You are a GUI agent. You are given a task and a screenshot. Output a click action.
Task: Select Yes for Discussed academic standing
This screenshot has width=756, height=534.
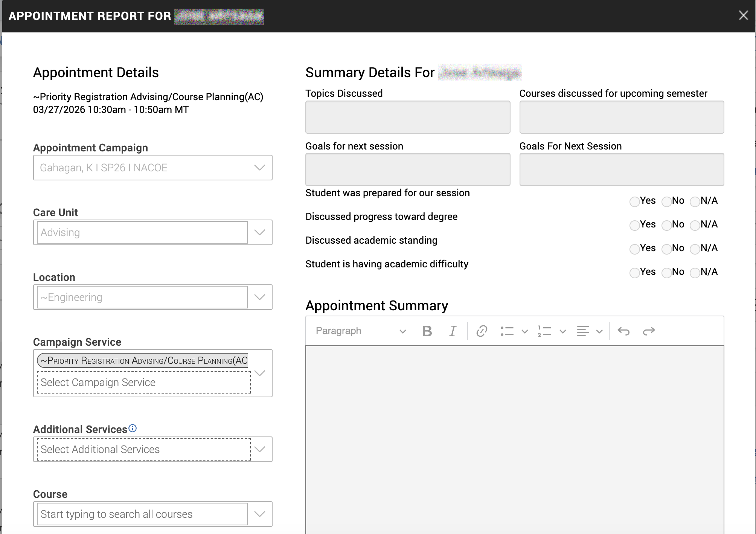[634, 249]
